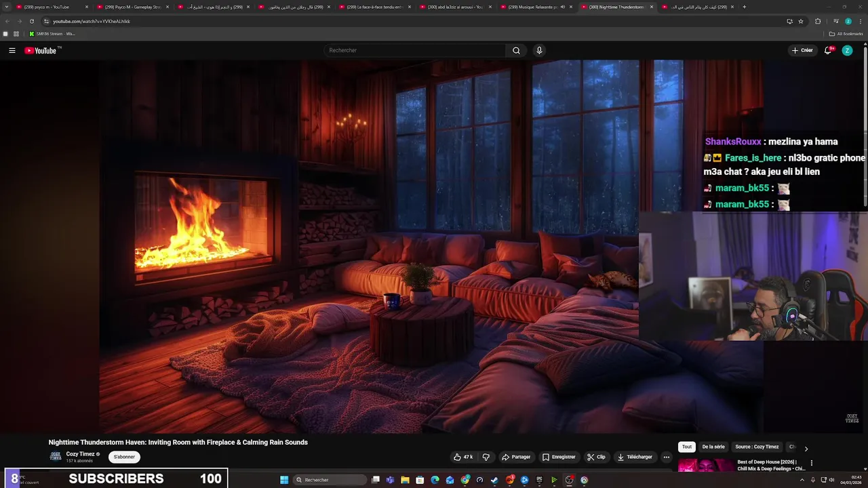The height and width of the screenshot is (488, 868).
Task: Open the Cozy Timez channel name link
Action: click(80, 454)
